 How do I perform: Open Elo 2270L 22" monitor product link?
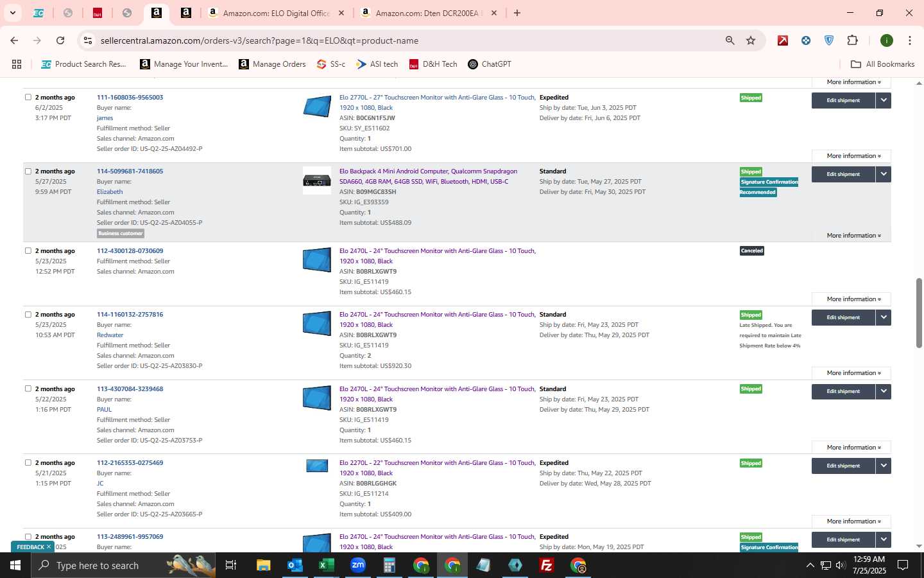(x=437, y=468)
